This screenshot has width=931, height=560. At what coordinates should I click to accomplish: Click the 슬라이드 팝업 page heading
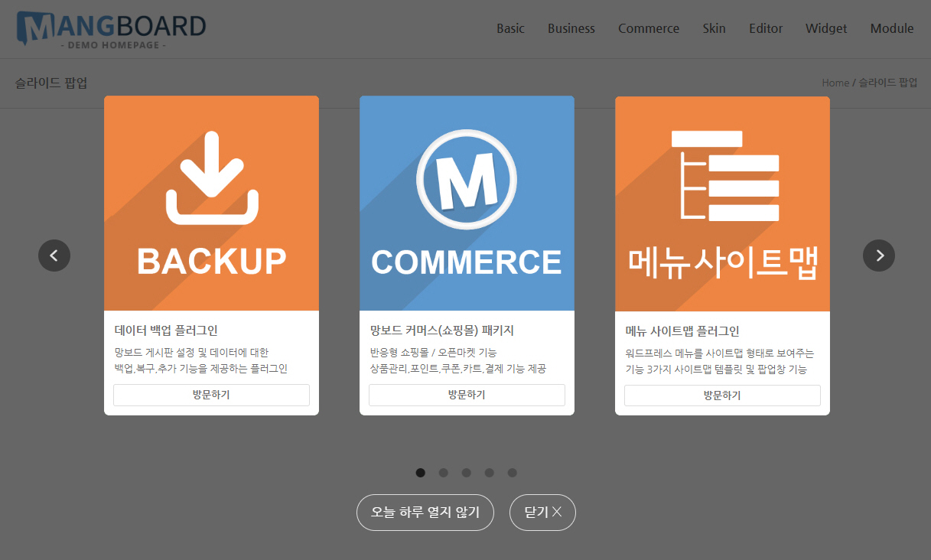[51, 83]
